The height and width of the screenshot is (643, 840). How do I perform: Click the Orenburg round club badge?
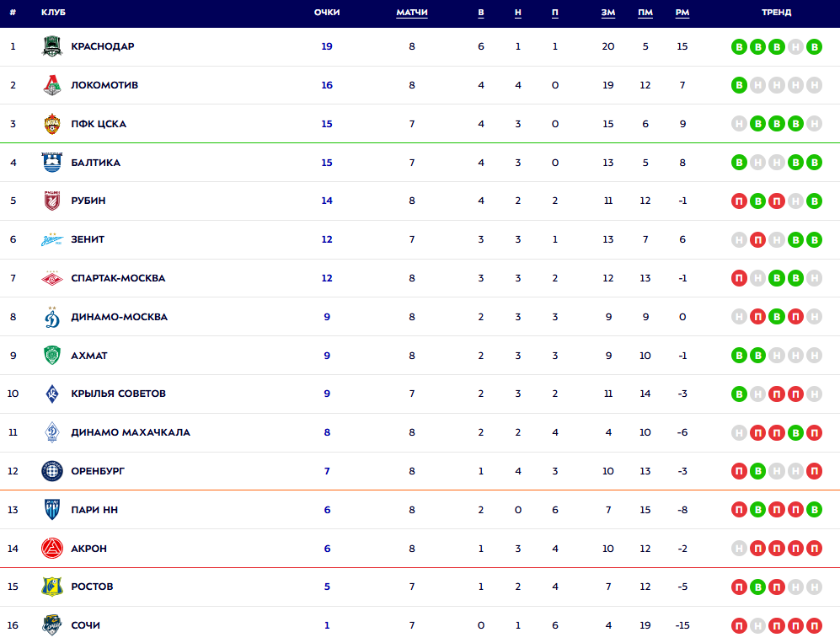[52, 471]
